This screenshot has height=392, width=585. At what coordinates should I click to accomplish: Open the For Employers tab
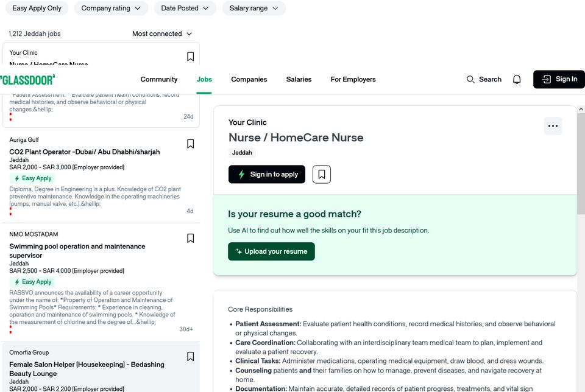point(353,79)
